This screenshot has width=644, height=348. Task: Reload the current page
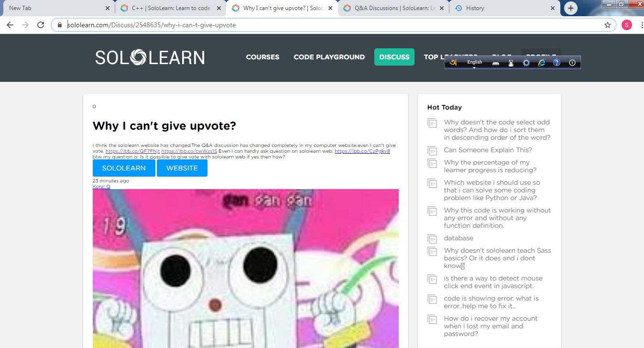(41, 25)
